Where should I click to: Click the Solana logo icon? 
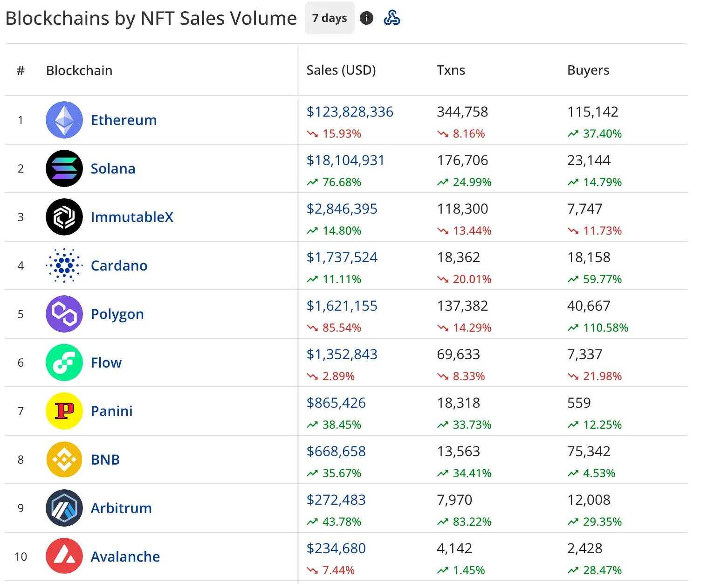pos(64,168)
